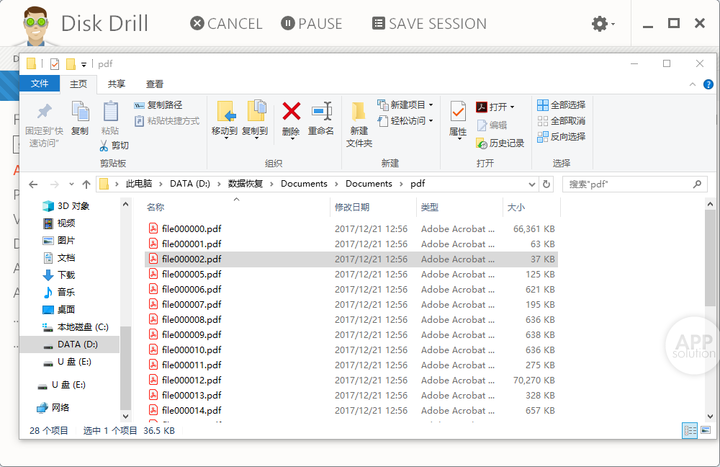Click the 复制 copy icon

coord(80,112)
